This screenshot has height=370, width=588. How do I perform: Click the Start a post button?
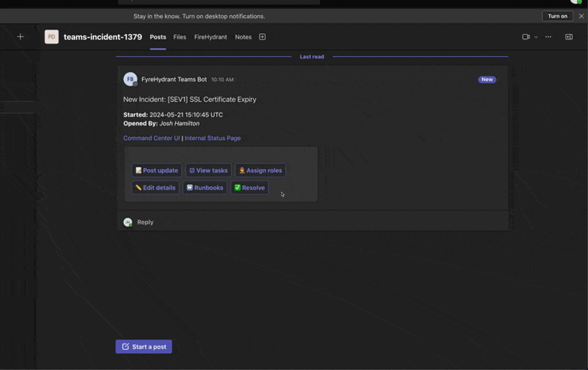(144, 347)
